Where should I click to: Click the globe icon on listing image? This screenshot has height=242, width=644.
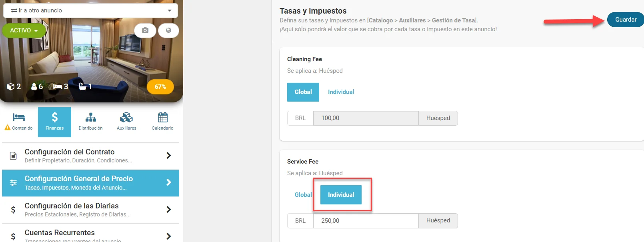click(x=168, y=30)
